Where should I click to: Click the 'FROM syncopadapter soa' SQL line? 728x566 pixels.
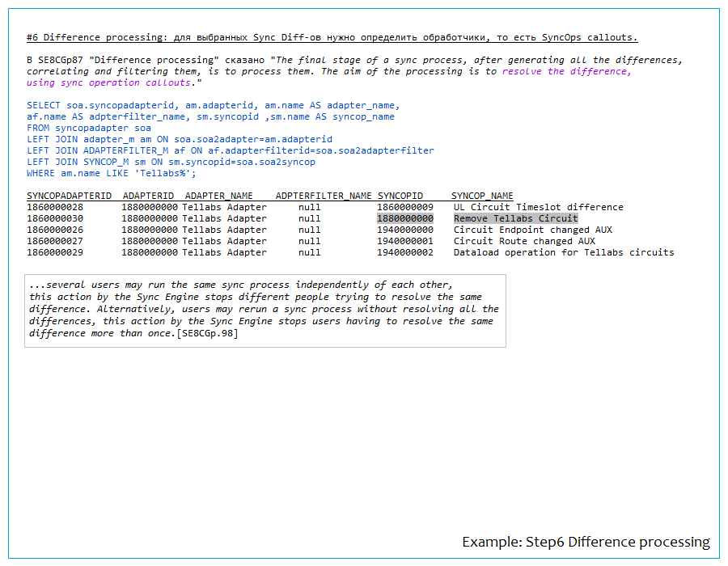[x=89, y=128]
